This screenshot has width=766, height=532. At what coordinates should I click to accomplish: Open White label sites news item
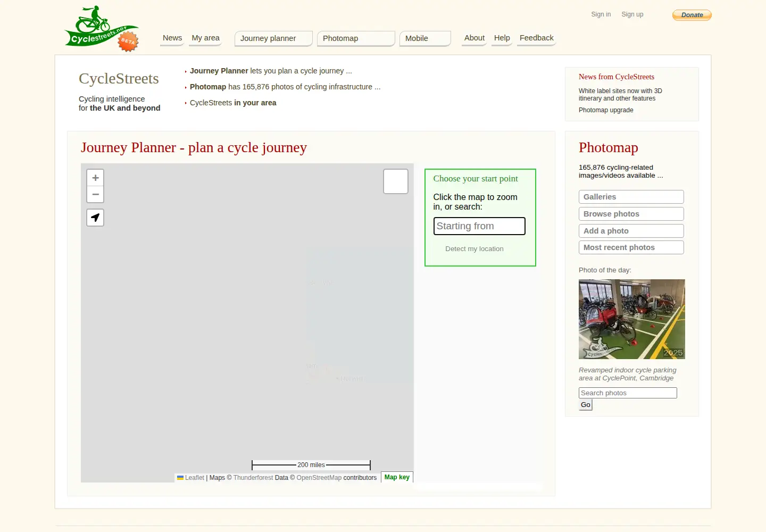coord(620,95)
